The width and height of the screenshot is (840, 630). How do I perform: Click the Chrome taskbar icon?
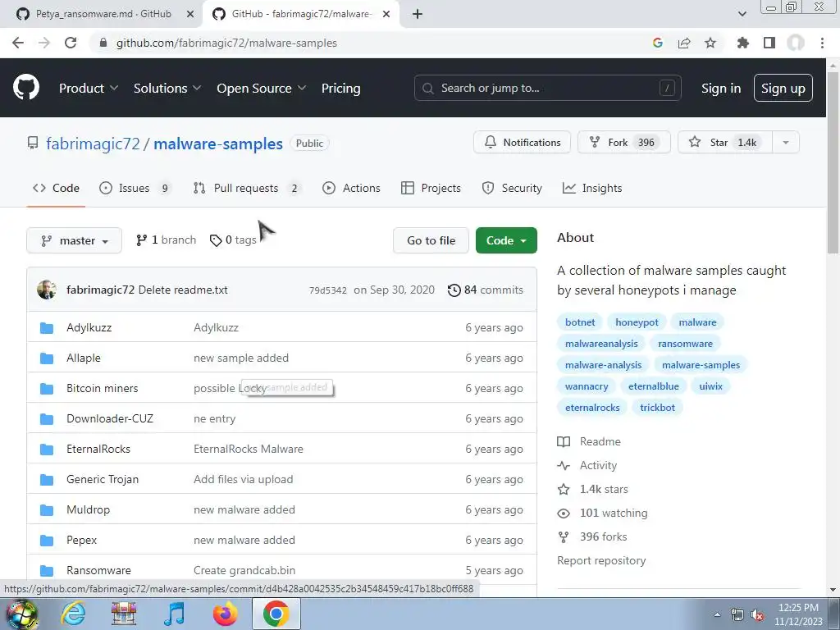(276, 614)
